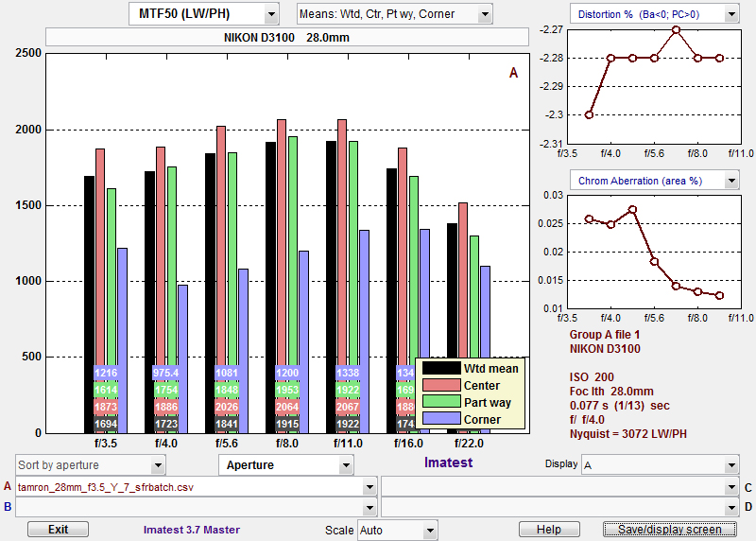Open the MTF50 (LW/PH) dropdown

coord(203,14)
